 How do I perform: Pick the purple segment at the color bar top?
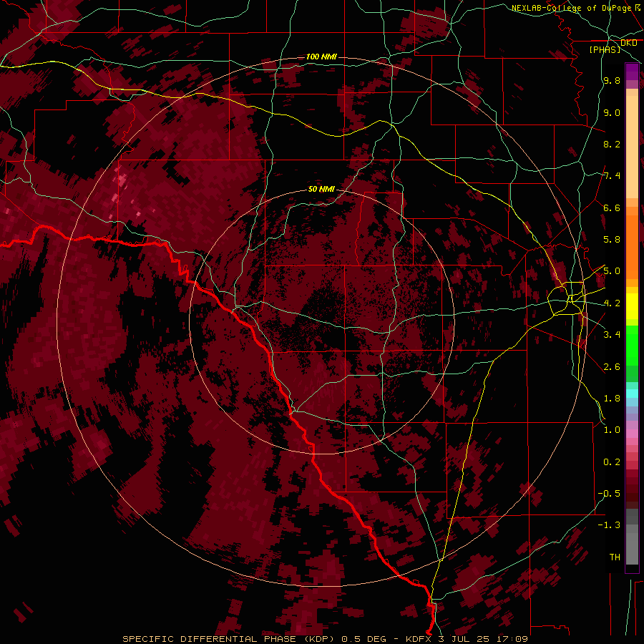[632, 72]
